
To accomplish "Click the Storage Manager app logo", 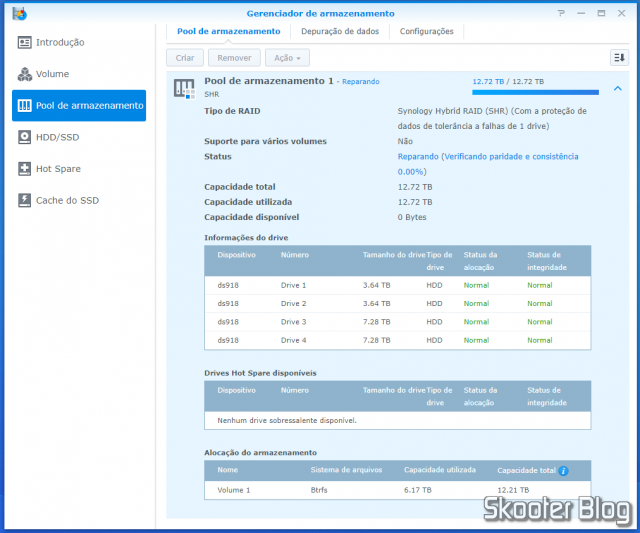I will click(x=19, y=13).
